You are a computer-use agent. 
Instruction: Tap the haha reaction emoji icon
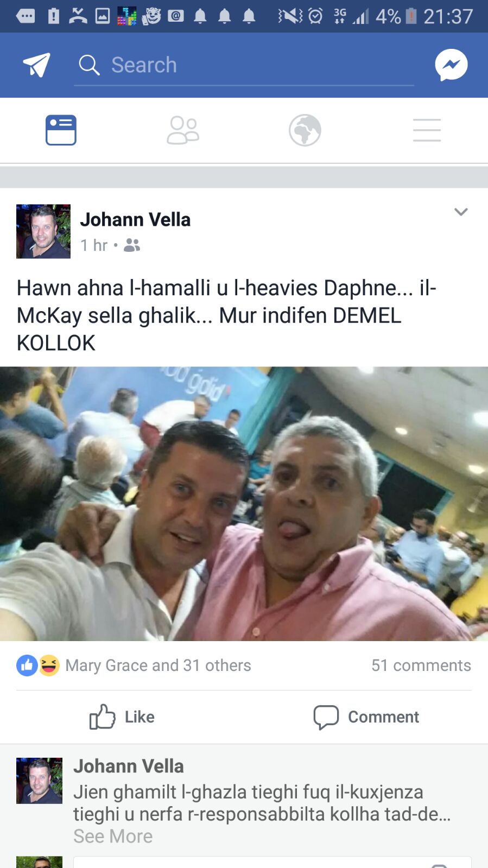point(49,665)
